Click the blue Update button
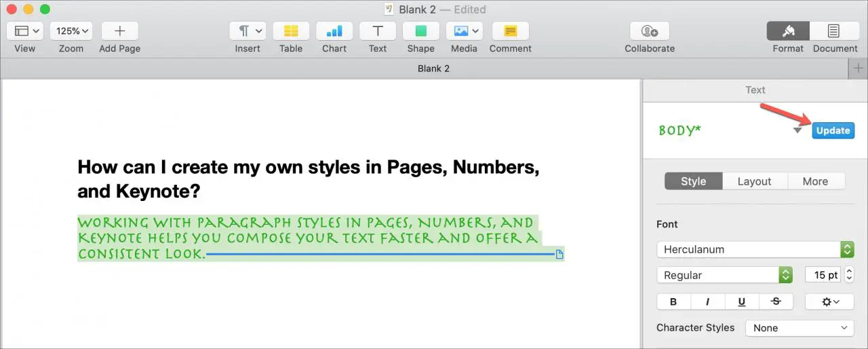Image resolution: width=868 pixels, height=349 pixels. (x=833, y=131)
